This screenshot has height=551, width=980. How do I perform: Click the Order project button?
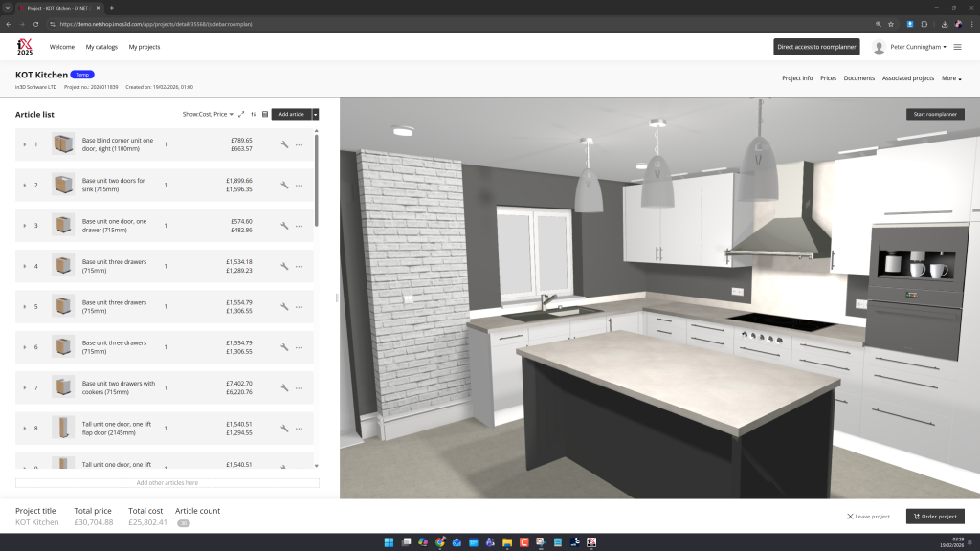pyautogui.click(x=935, y=517)
